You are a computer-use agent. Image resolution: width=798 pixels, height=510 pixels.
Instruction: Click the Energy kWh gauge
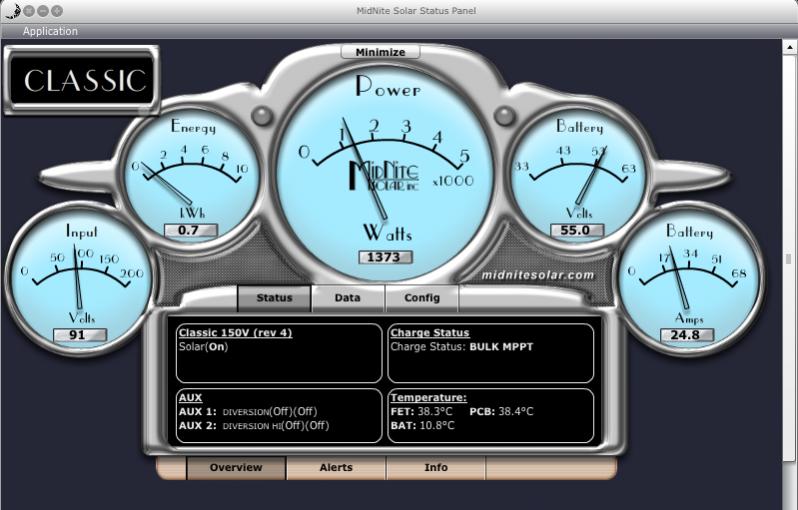click(192, 176)
